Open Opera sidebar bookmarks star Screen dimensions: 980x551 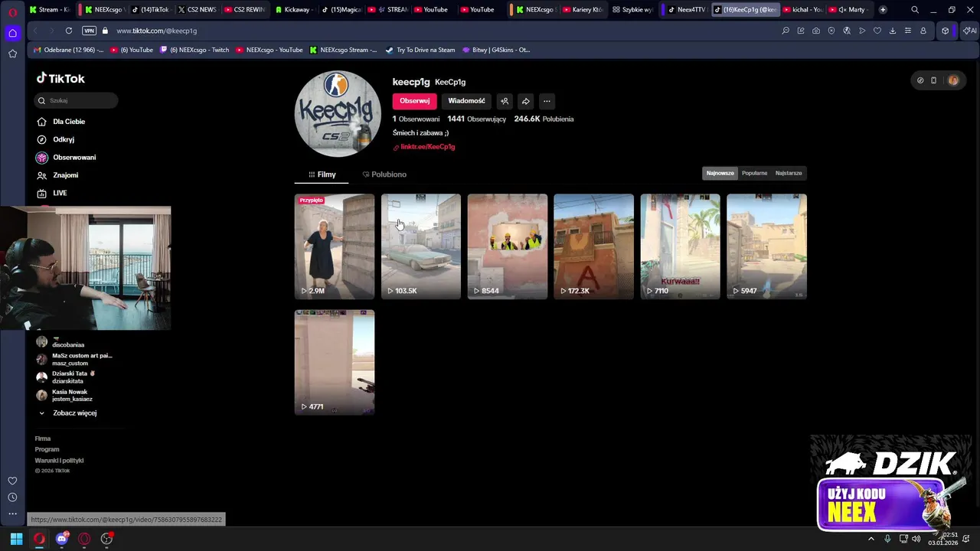coord(12,54)
